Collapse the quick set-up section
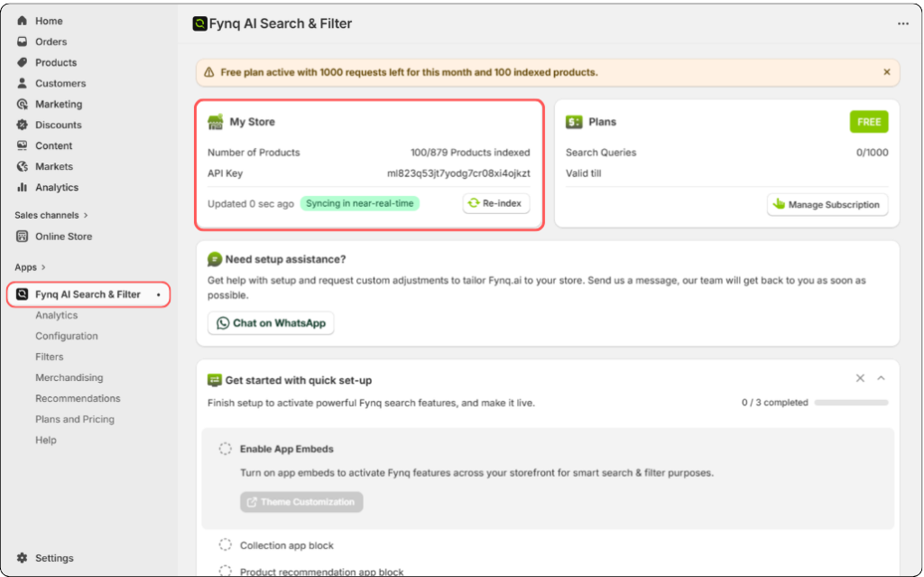Image resolution: width=924 pixels, height=577 pixels. 881,378
